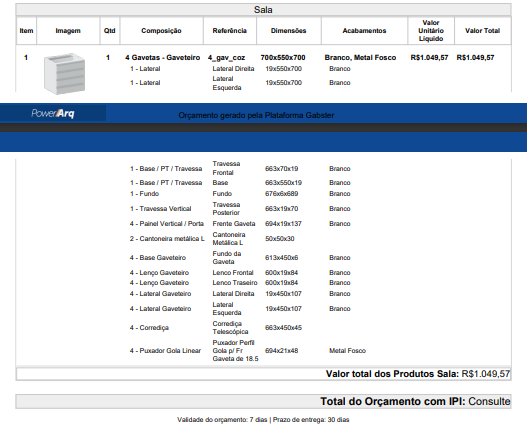Select '4 - Base Gaveteiro' row

tap(158, 258)
